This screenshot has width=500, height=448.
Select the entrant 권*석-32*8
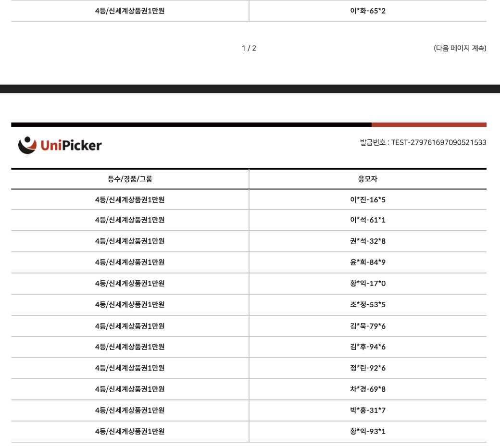click(368, 241)
